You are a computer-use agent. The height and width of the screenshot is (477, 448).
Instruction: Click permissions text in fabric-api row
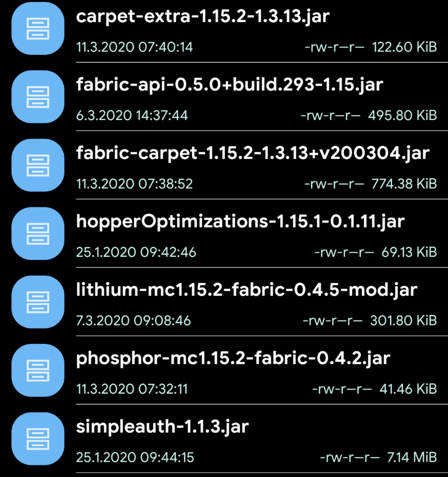coord(331,116)
